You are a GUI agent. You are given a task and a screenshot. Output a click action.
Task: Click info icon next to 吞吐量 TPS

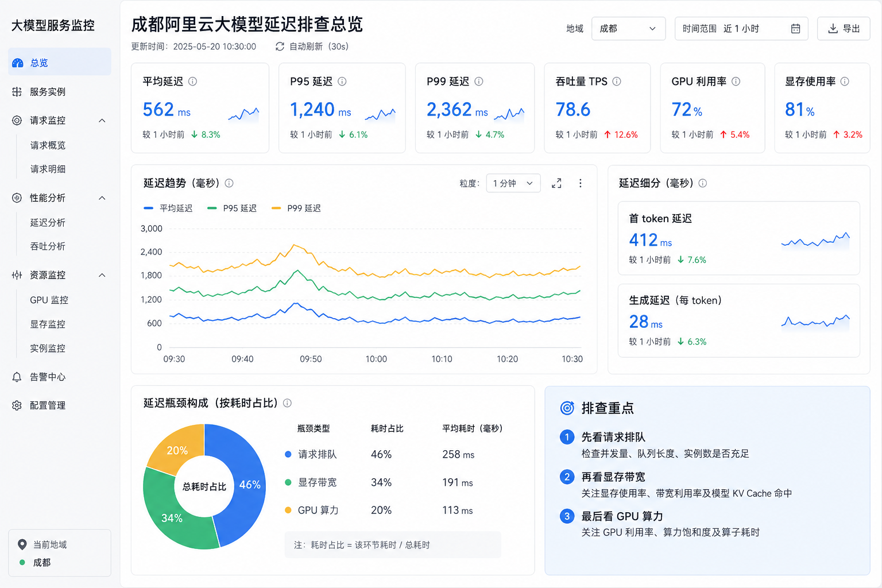617,82
